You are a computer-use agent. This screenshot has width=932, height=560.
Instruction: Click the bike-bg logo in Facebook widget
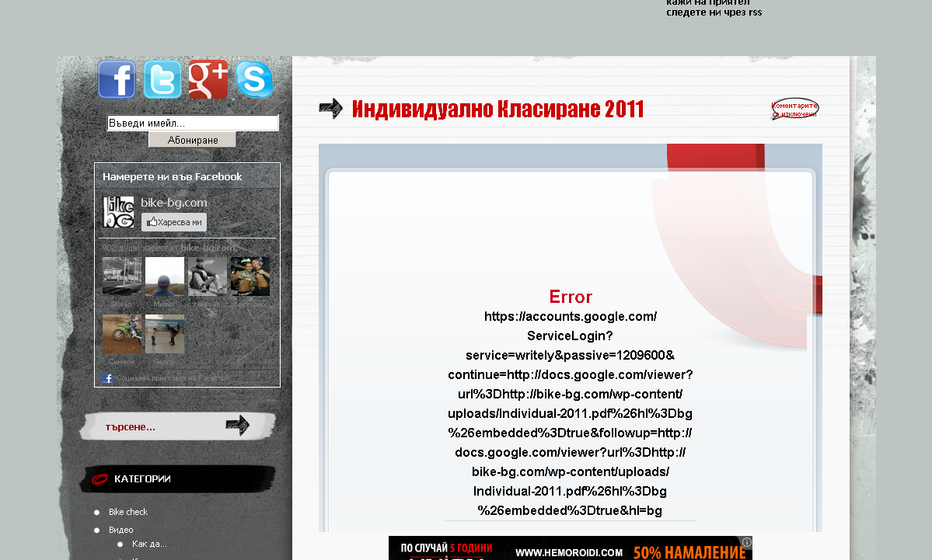click(119, 212)
